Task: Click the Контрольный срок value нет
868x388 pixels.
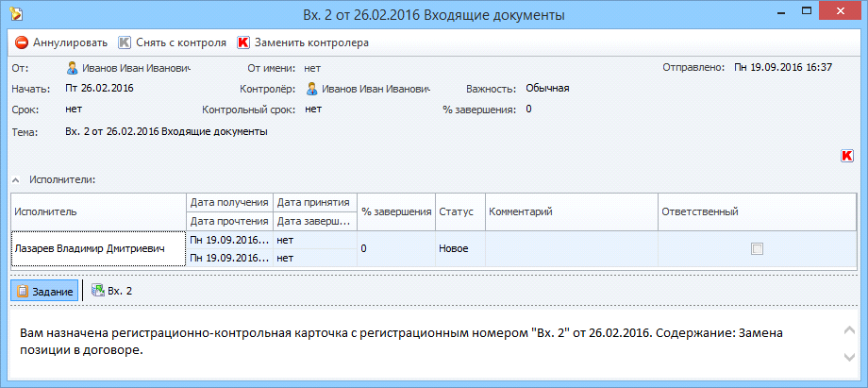Action: tap(313, 110)
